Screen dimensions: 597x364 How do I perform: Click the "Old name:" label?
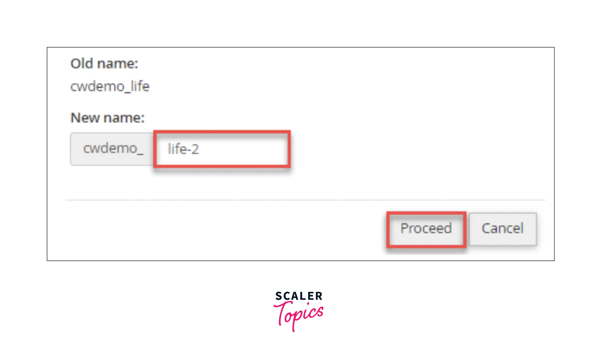tap(104, 64)
